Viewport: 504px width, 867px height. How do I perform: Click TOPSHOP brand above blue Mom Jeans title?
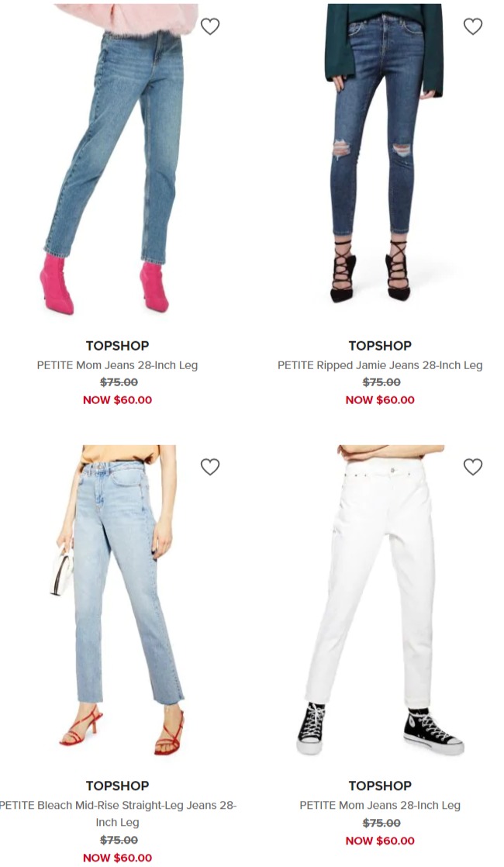click(117, 346)
